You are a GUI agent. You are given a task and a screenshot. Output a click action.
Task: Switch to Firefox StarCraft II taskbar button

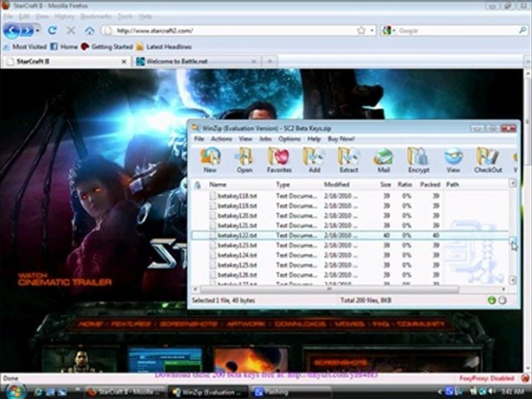point(125,392)
